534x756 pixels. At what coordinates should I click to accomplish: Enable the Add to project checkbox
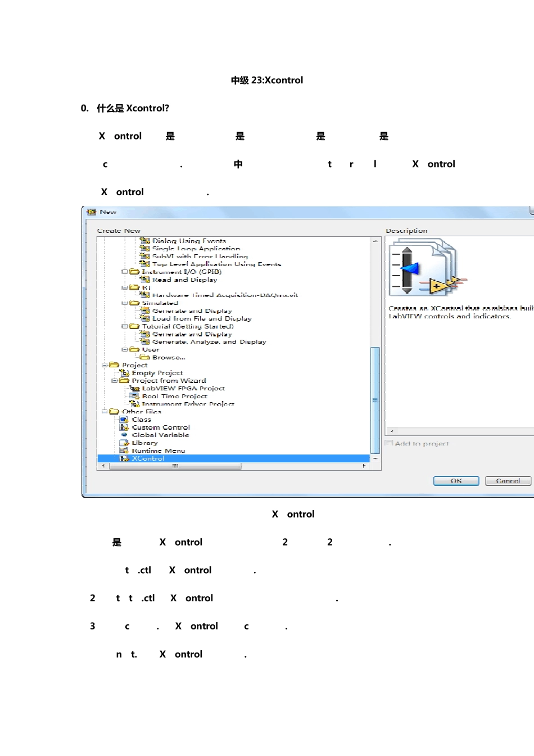(x=389, y=443)
